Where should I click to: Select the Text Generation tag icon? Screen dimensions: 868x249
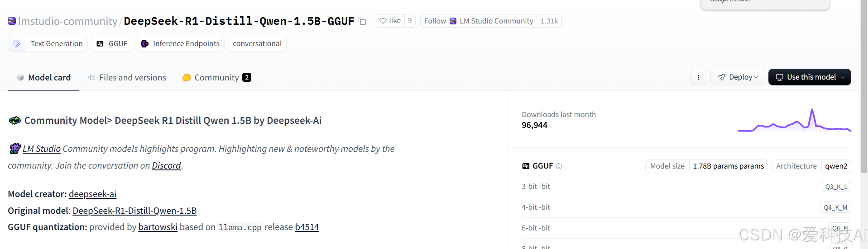coord(17,44)
